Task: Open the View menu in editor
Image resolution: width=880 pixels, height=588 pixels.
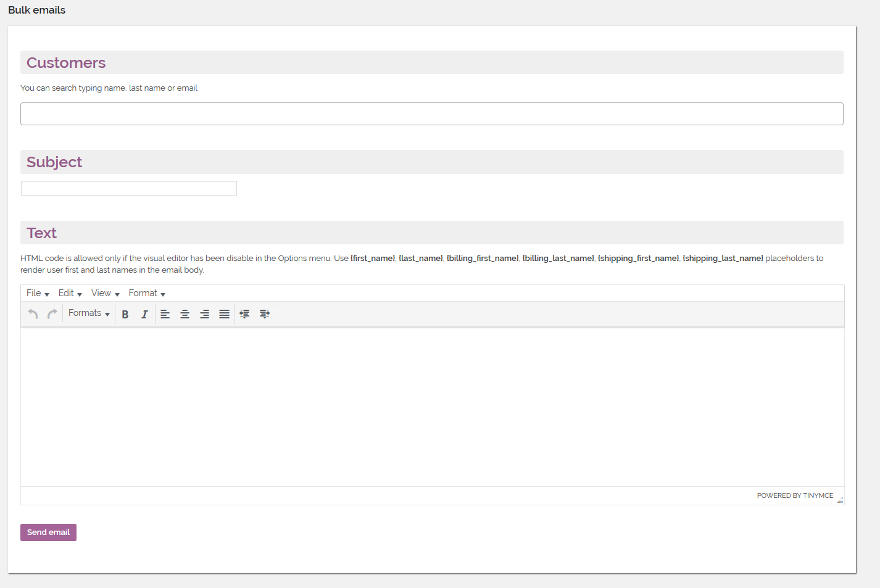Action: 105,293
